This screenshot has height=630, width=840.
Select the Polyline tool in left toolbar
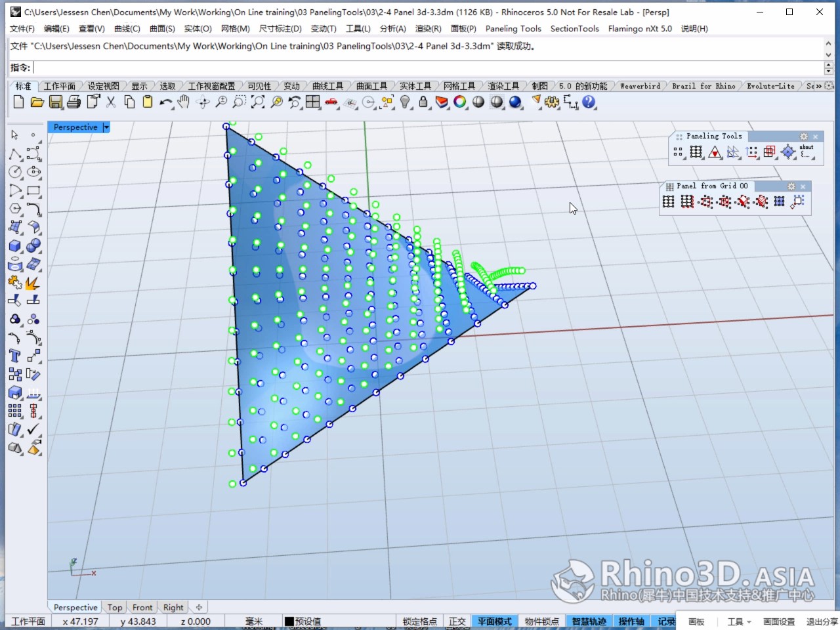[15, 154]
